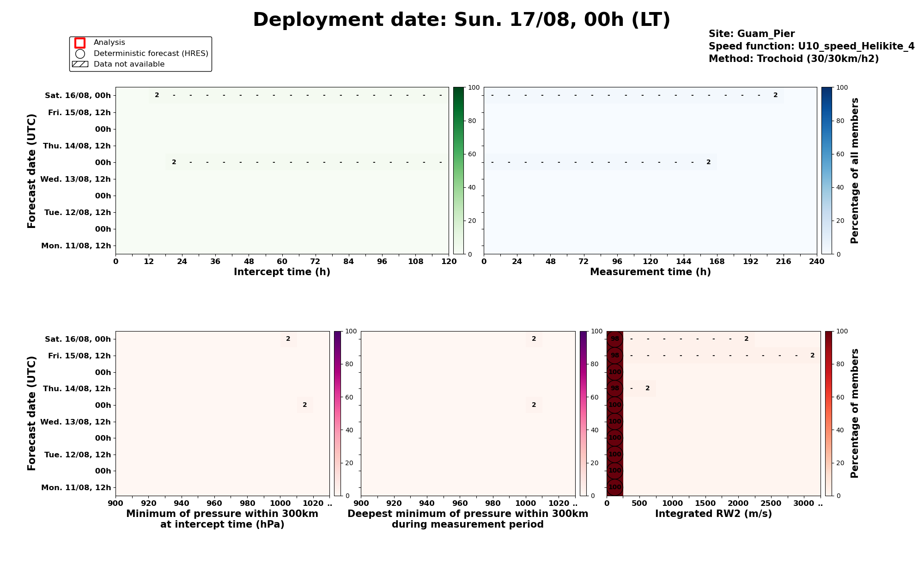
Task: Click the 98 circle in Sat. 16/08 RW2 row
Action: [x=615, y=339]
